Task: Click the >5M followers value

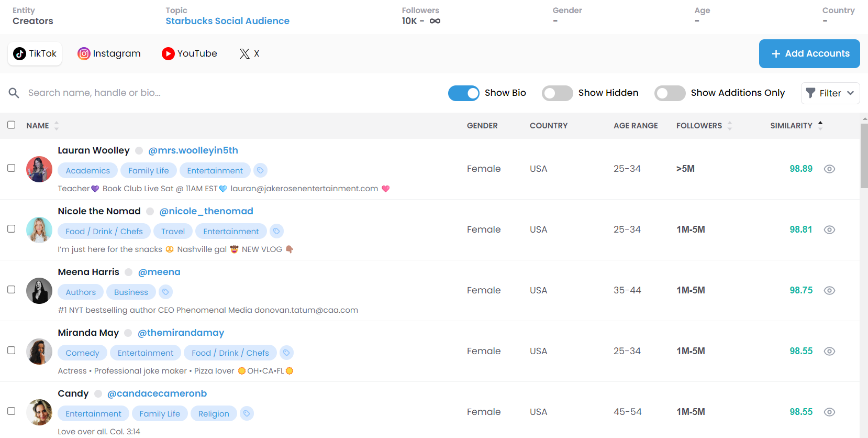Action: click(x=685, y=169)
